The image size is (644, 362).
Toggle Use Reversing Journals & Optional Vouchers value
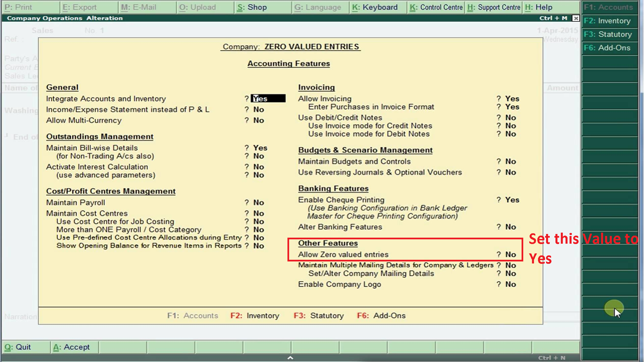(511, 172)
